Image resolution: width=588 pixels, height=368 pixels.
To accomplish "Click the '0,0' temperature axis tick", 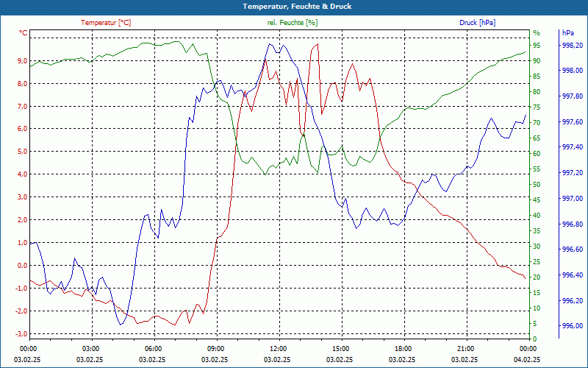I will [22, 266].
